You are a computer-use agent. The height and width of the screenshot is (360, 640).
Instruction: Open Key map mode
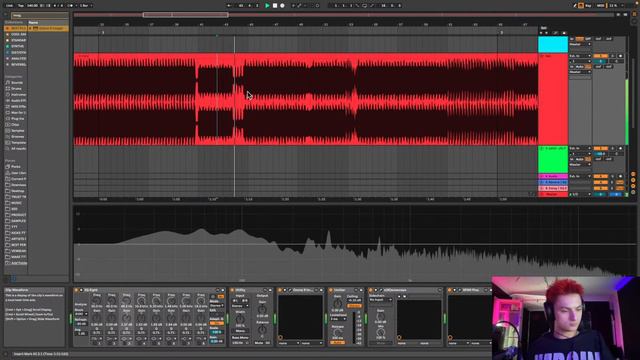(x=588, y=6)
